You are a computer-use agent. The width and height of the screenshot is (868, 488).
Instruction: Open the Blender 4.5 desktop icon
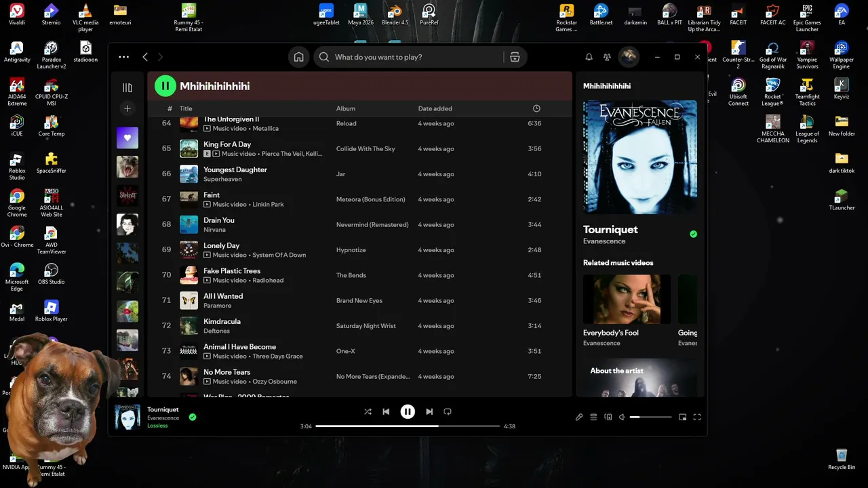[x=395, y=15]
